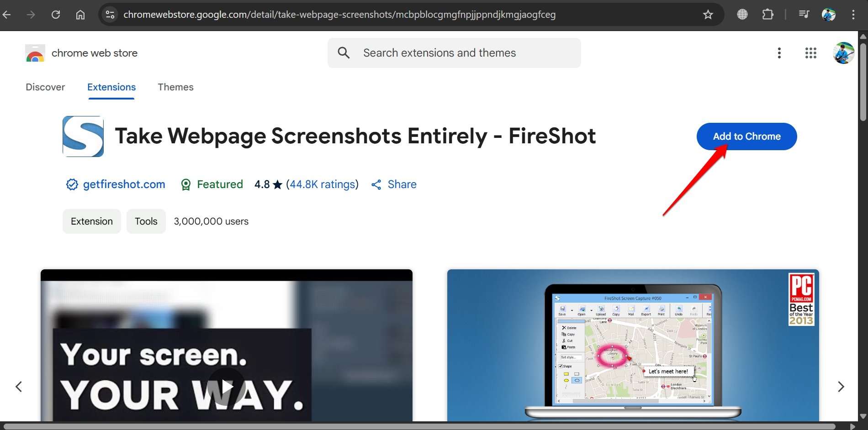Image resolution: width=868 pixels, height=430 pixels.
Task: Open the getfireshot.com link
Action: click(124, 184)
